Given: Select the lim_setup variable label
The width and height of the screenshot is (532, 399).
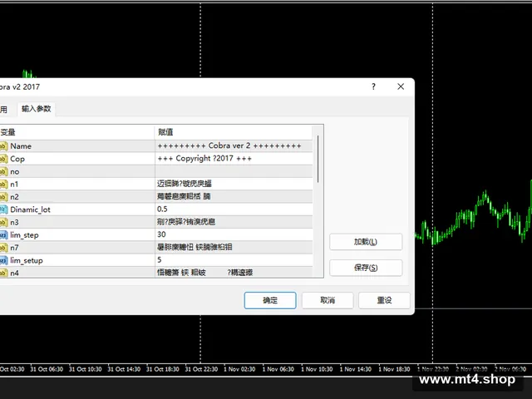Looking at the screenshot, I should click(x=27, y=260).
